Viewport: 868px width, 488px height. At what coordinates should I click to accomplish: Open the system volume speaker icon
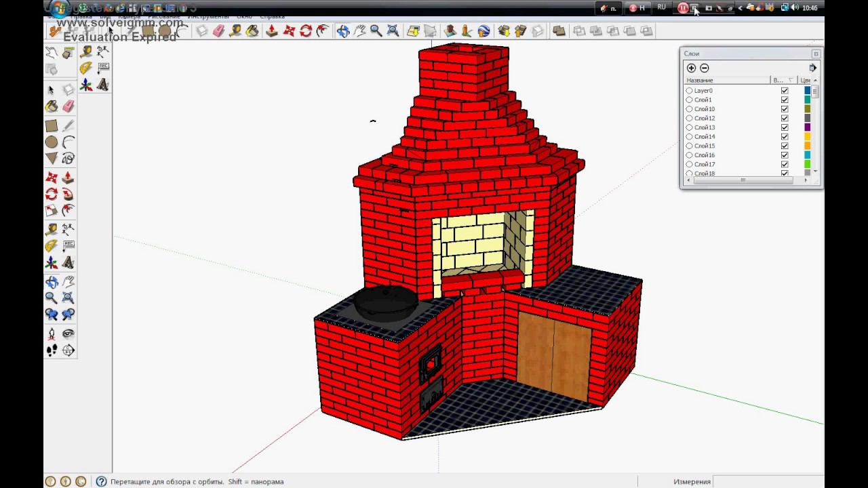point(794,7)
